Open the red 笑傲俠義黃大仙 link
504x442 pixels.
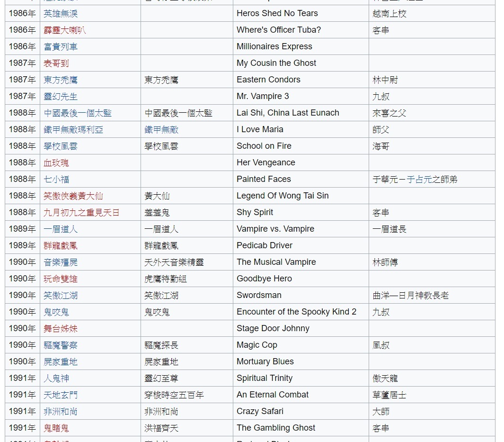pyautogui.click(x=73, y=196)
